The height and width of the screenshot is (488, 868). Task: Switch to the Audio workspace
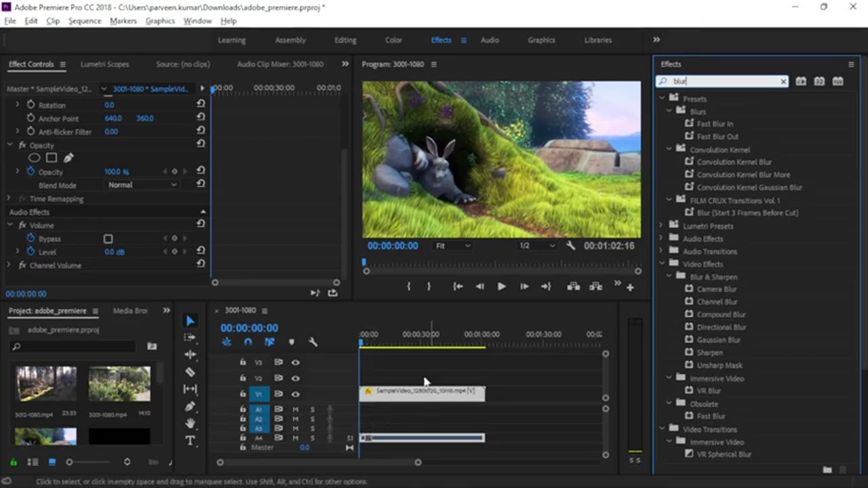click(x=490, y=40)
